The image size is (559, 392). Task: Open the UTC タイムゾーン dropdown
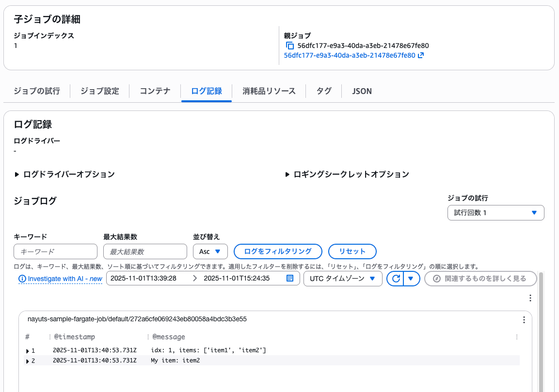(343, 279)
